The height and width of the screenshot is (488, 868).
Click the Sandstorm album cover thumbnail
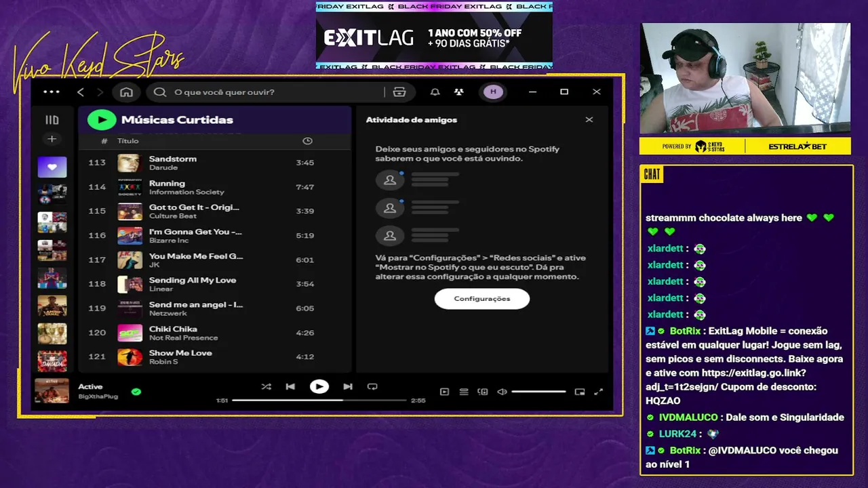click(x=129, y=163)
